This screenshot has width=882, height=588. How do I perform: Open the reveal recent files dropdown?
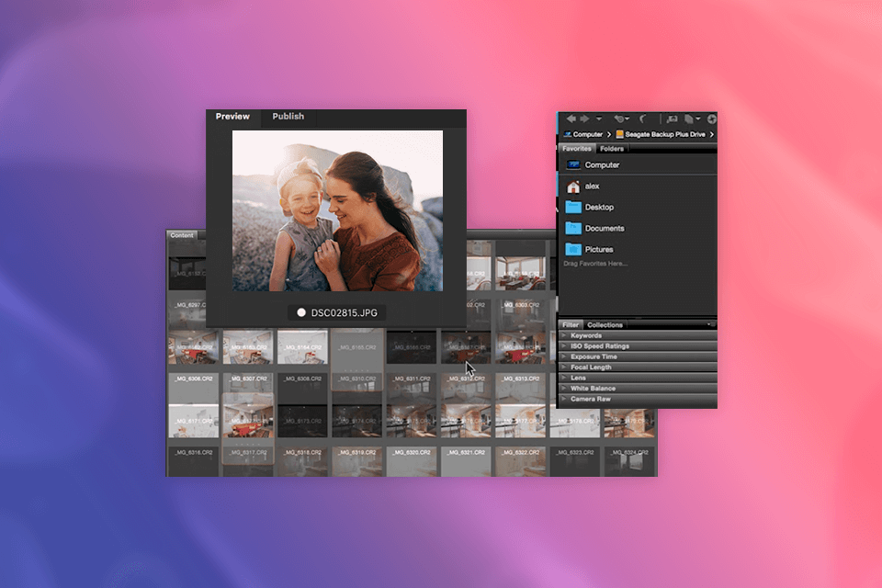[x=622, y=119]
